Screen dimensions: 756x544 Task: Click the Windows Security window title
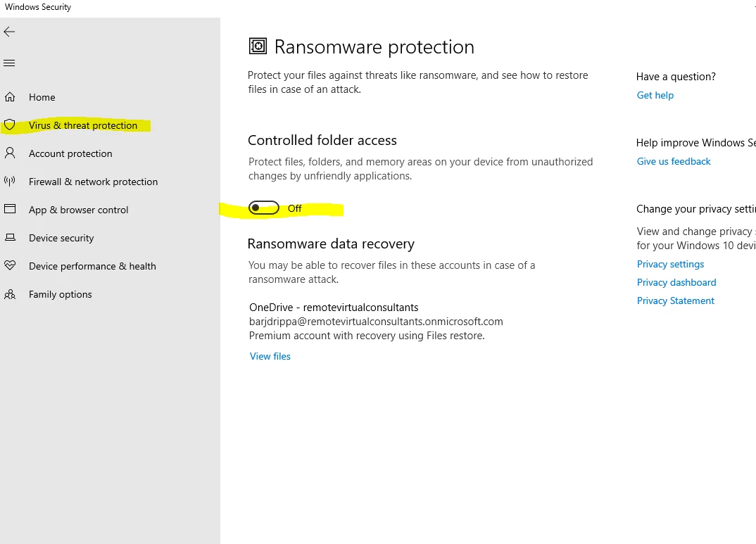[x=38, y=7]
